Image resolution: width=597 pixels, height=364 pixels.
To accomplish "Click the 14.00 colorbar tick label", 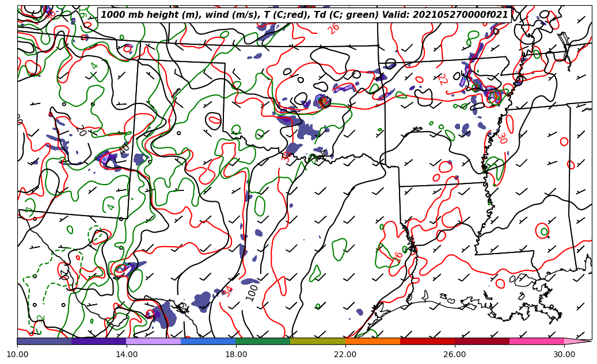I will [127, 354].
